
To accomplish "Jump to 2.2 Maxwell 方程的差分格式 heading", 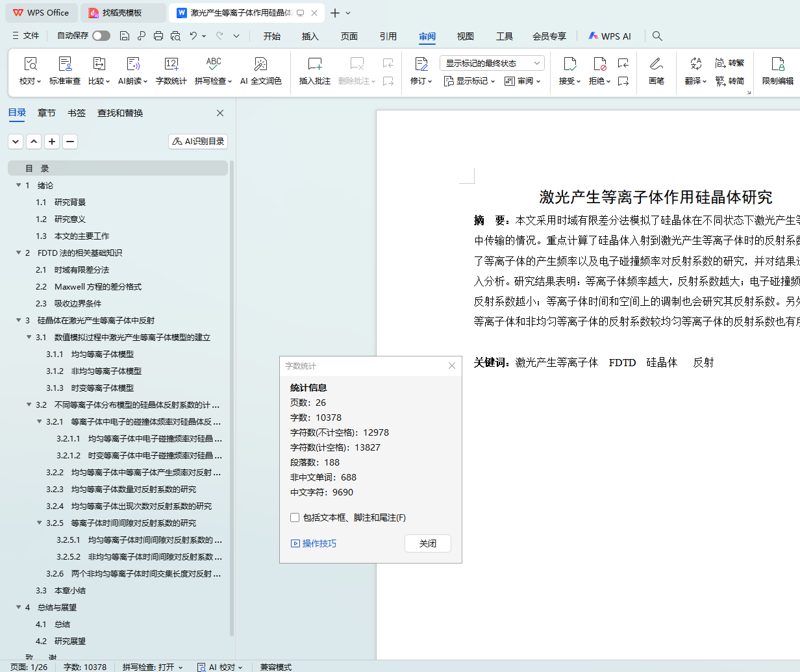I will [97, 286].
